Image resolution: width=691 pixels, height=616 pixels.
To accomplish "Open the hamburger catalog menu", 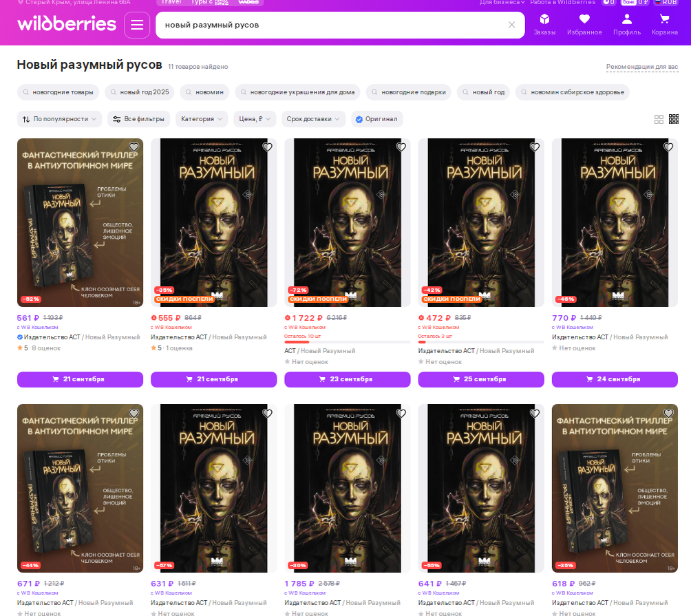I will pos(136,25).
